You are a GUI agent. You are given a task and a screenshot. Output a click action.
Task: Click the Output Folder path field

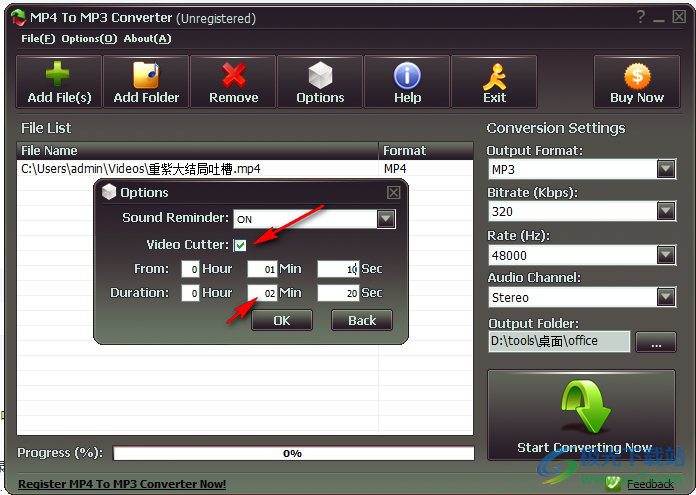click(559, 341)
